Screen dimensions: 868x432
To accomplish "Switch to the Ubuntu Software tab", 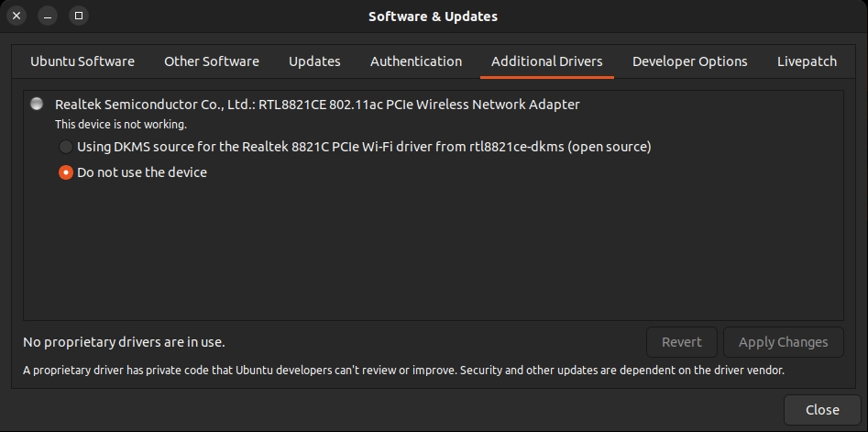I will point(82,61).
